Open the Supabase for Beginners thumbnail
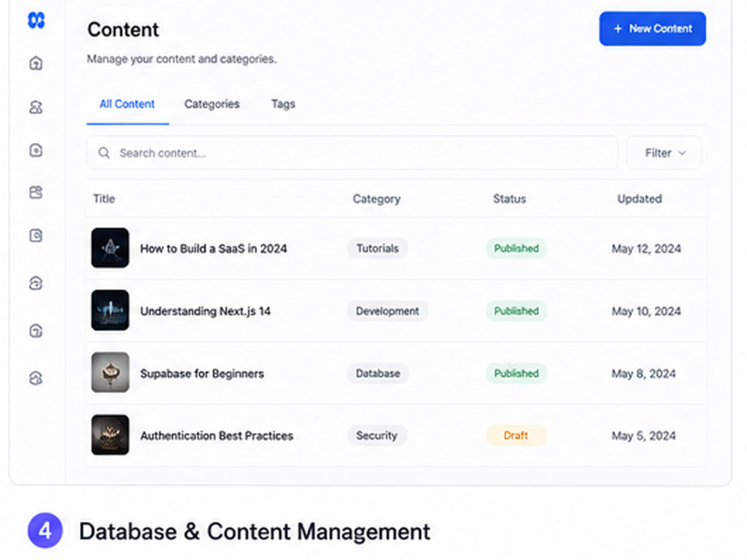747x560 pixels. [x=110, y=373]
